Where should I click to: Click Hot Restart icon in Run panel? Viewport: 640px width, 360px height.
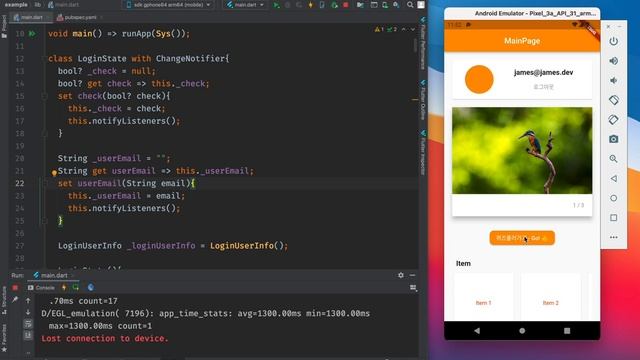(x=76, y=288)
